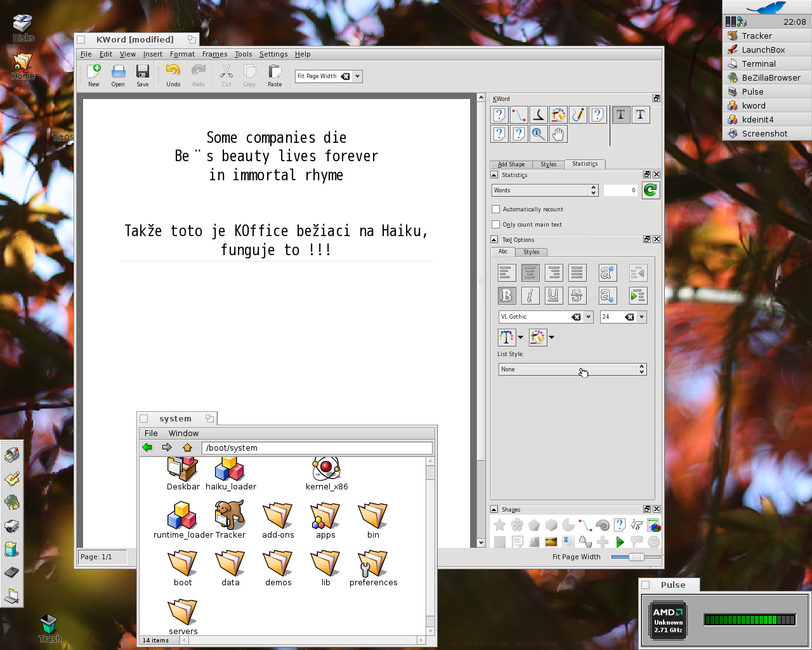Viewport: 812px width, 650px height.
Task: Insert the hexagon shape from Shapes panel
Action: [x=551, y=525]
